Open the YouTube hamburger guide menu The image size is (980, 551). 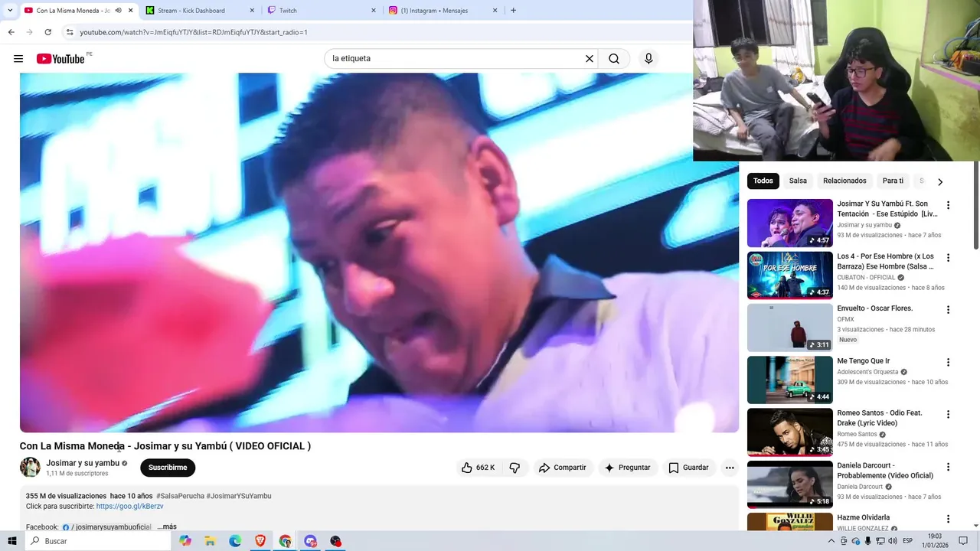(18, 59)
